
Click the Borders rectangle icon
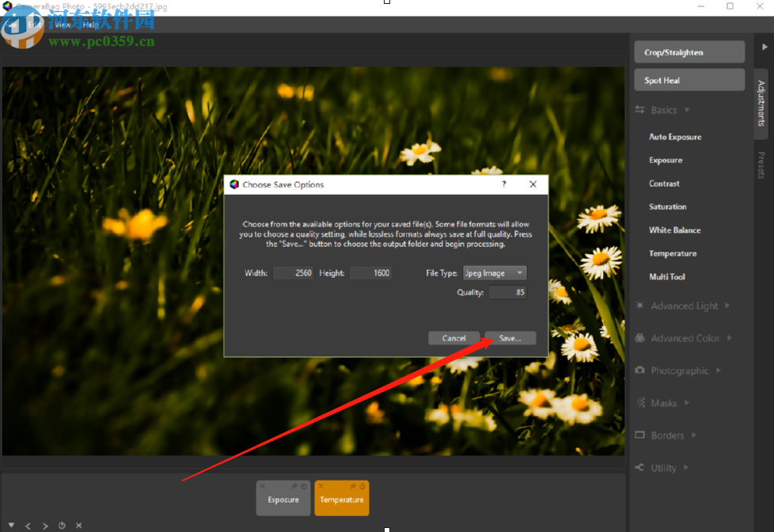point(639,435)
